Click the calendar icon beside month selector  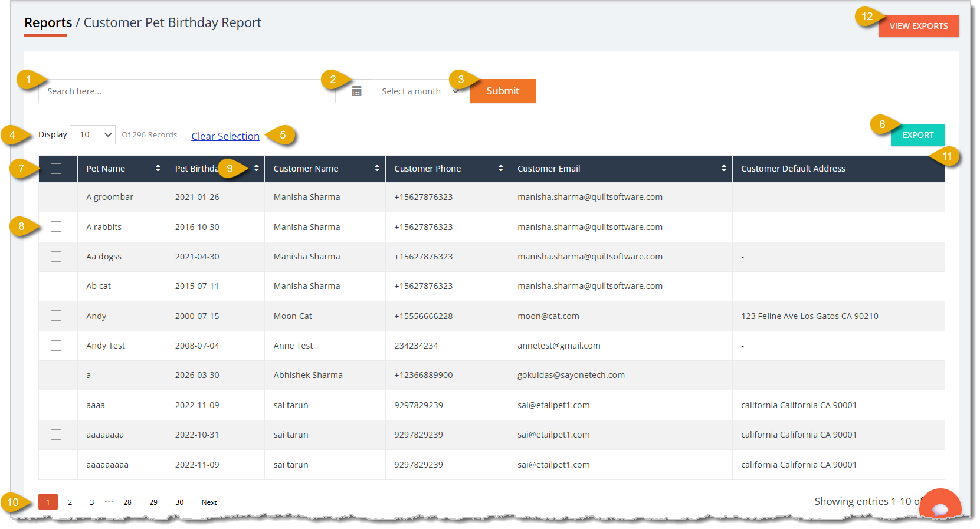point(356,91)
